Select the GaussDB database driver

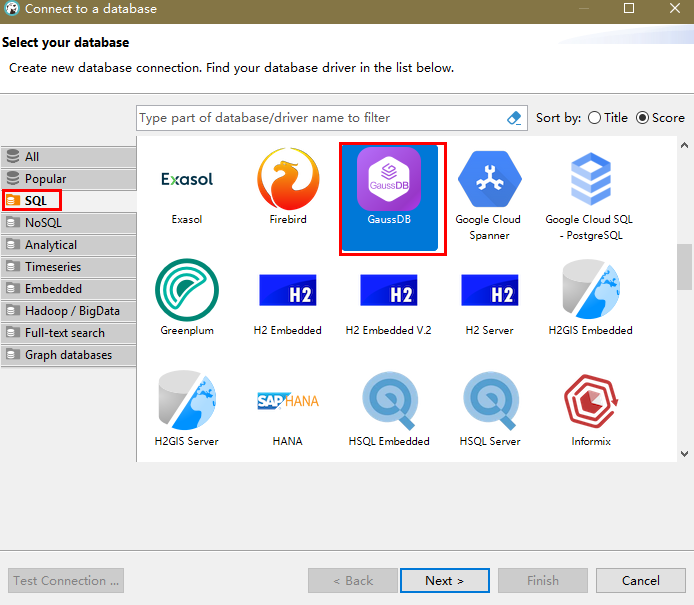point(392,196)
